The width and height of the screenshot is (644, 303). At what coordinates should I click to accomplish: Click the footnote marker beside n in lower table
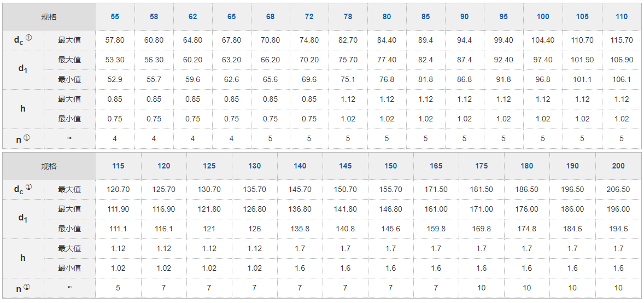27,287
